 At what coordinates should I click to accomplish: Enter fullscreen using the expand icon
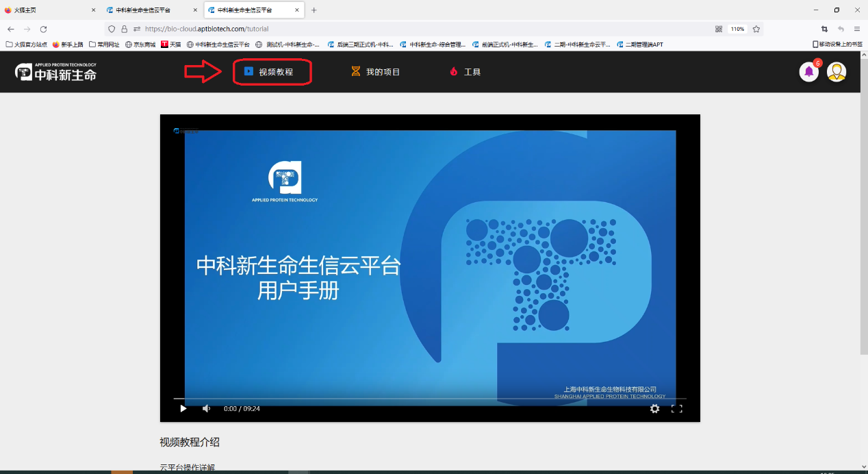[x=678, y=408]
